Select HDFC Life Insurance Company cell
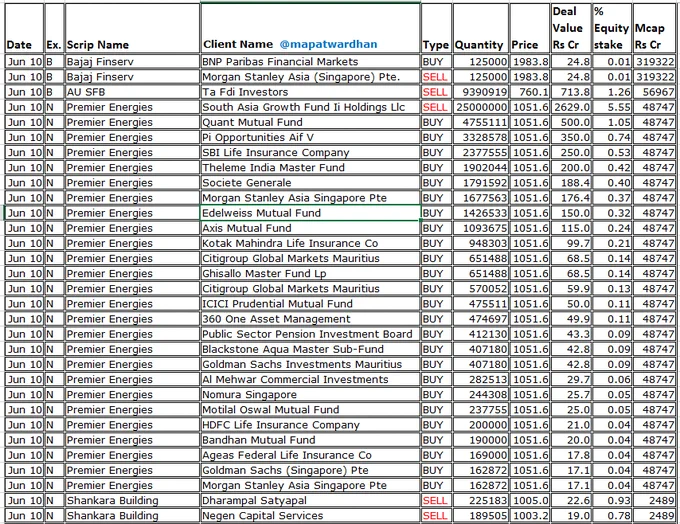680x524 pixels. click(311, 425)
